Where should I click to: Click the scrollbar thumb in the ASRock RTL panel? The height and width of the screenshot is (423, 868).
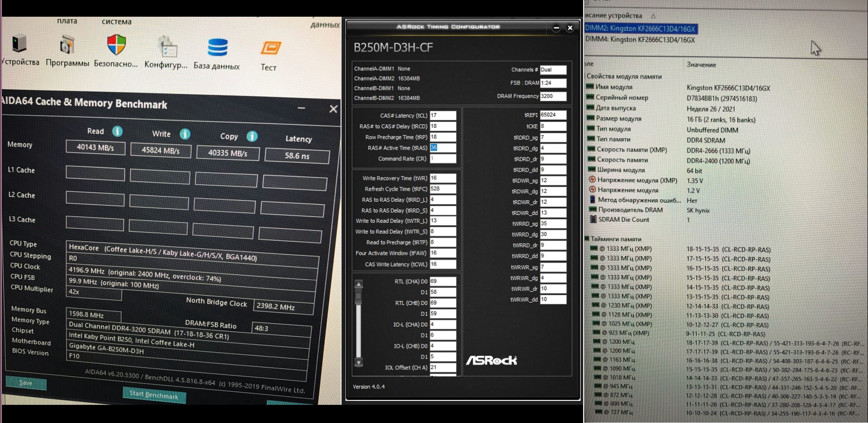tap(359, 296)
